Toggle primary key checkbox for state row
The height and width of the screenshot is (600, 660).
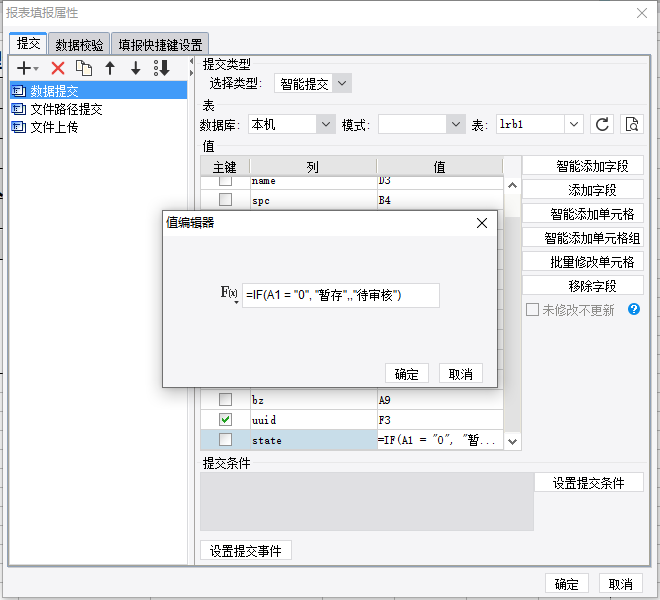coord(225,440)
